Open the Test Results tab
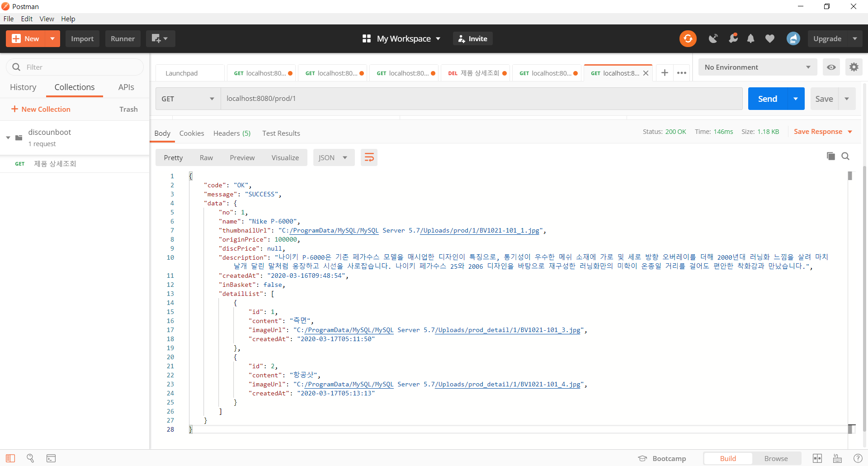 point(281,133)
